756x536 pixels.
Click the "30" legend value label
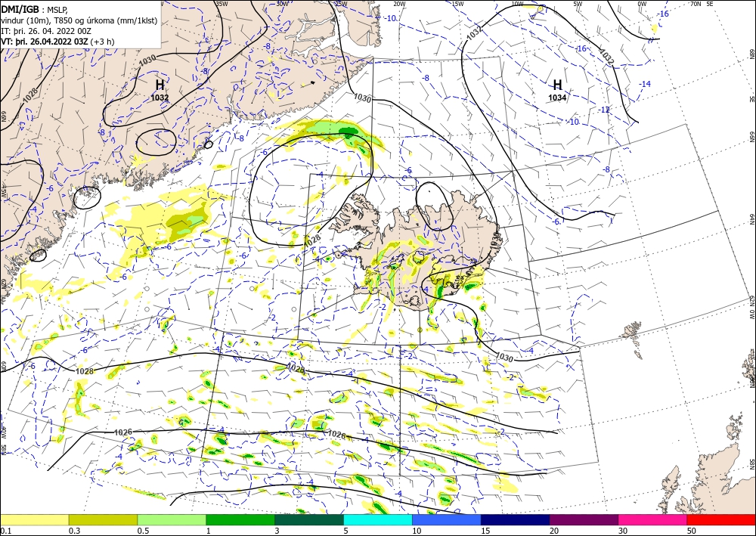(623, 531)
